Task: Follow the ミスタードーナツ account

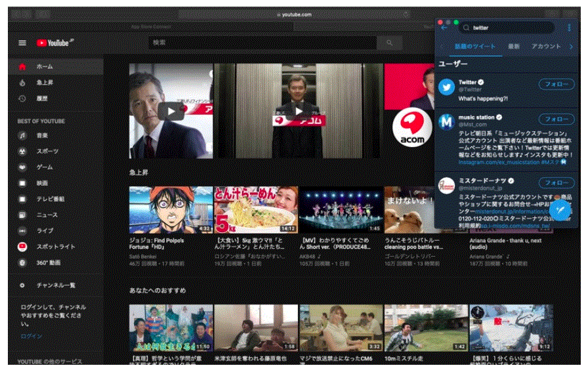Action: (x=556, y=182)
